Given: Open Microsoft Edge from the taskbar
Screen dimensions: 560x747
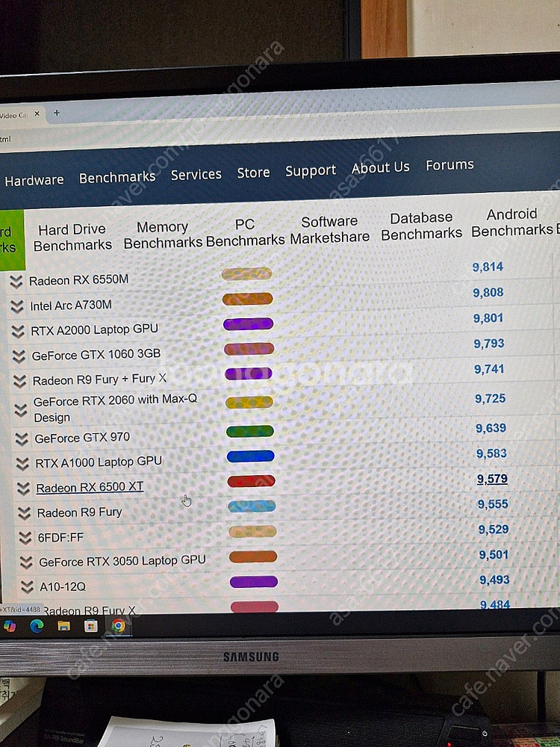Looking at the screenshot, I should pos(37,626).
